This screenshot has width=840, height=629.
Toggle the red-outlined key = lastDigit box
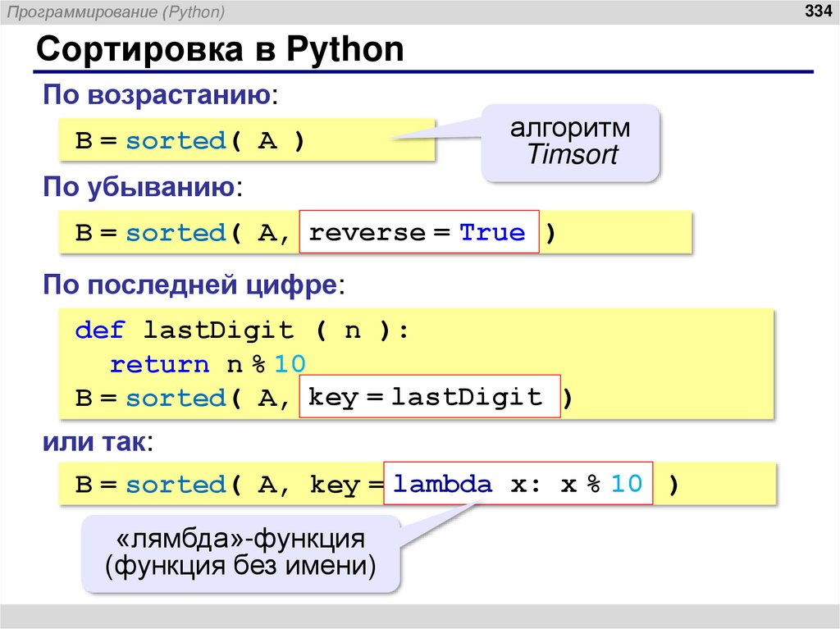[x=431, y=397]
